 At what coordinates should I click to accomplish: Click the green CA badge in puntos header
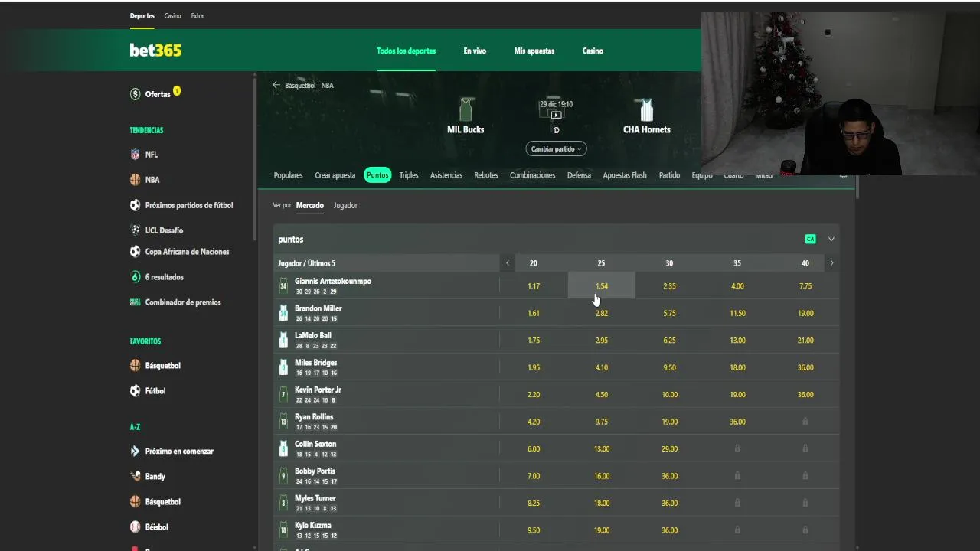(x=810, y=240)
